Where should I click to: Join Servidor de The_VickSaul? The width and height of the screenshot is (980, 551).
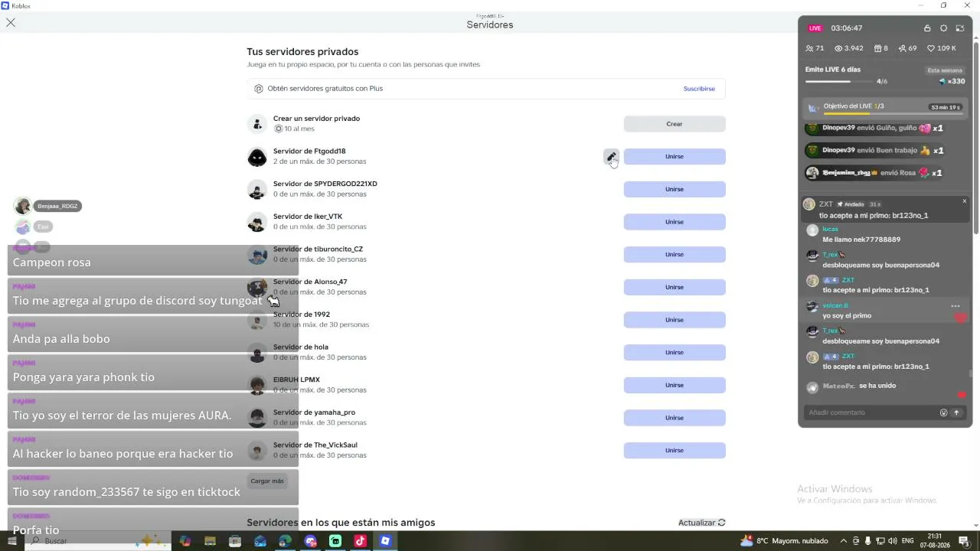(675, 451)
